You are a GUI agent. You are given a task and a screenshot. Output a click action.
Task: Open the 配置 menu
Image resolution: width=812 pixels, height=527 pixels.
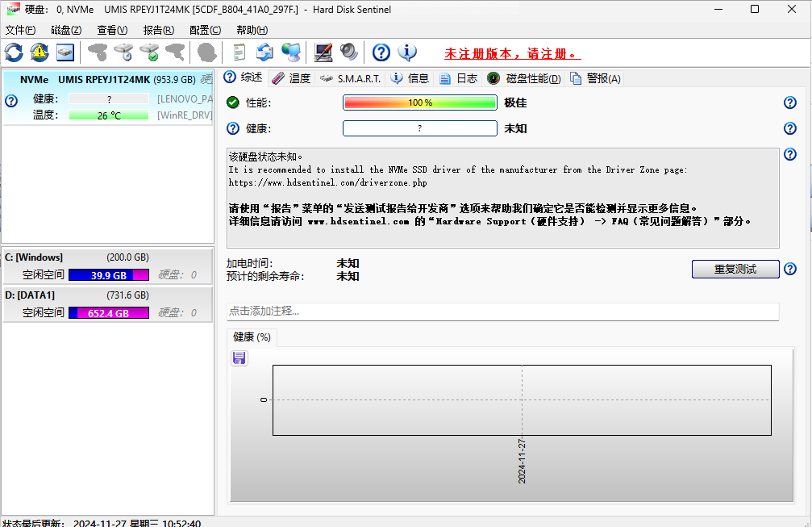click(205, 30)
